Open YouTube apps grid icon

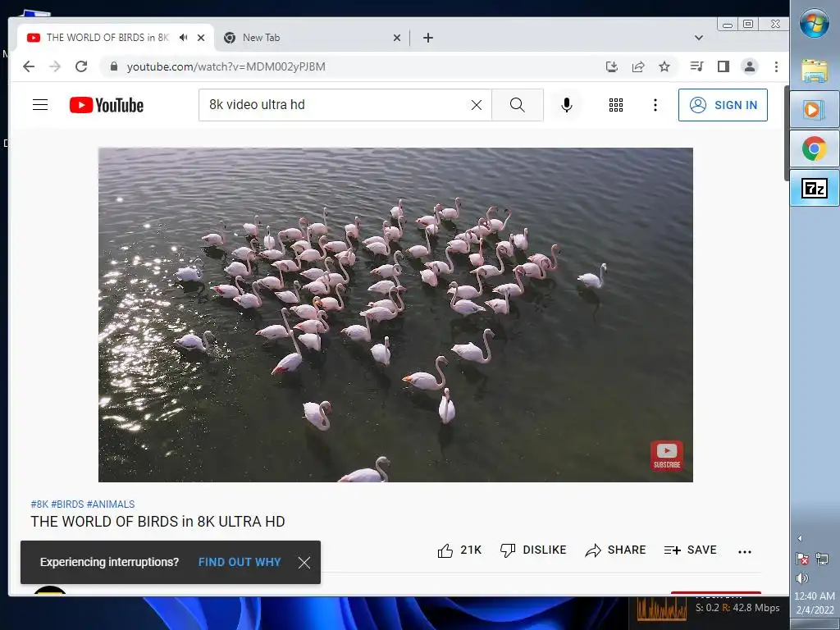click(615, 105)
